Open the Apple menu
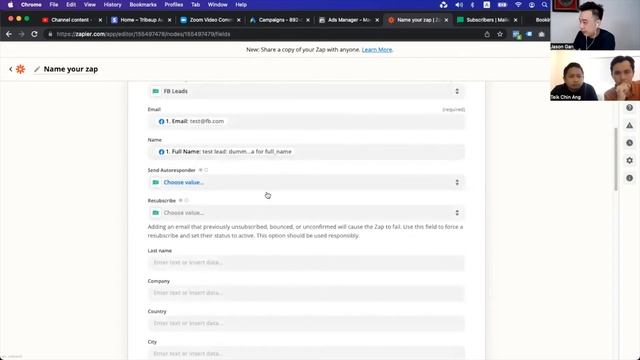The width and height of the screenshot is (640, 360). tap(10, 5)
